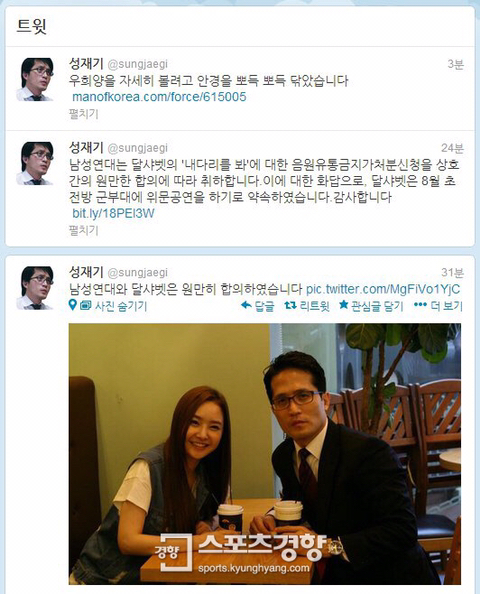Click the favorite star icon
The image size is (480, 594).
coord(343,305)
